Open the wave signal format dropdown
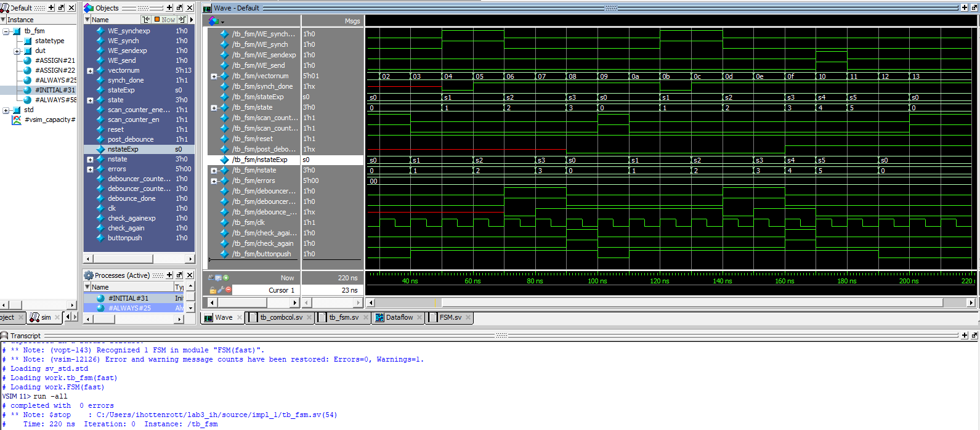 (x=222, y=21)
